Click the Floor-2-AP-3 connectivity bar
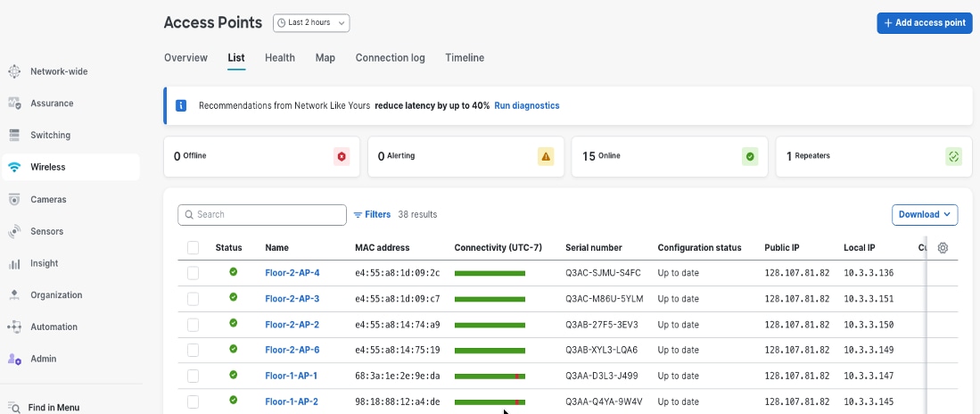Image resolution: width=980 pixels, height=414 pixels. pyautogui.click(x=490, y=298)
